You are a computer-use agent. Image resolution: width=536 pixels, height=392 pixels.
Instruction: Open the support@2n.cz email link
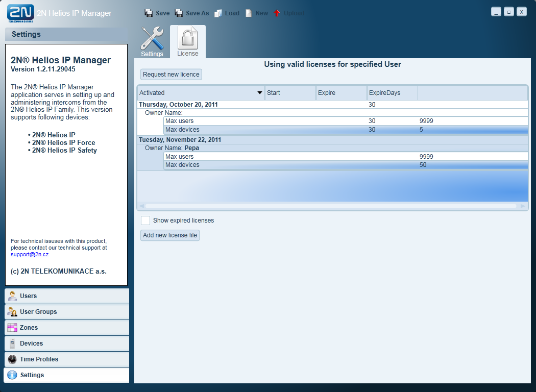coord(30,254)
